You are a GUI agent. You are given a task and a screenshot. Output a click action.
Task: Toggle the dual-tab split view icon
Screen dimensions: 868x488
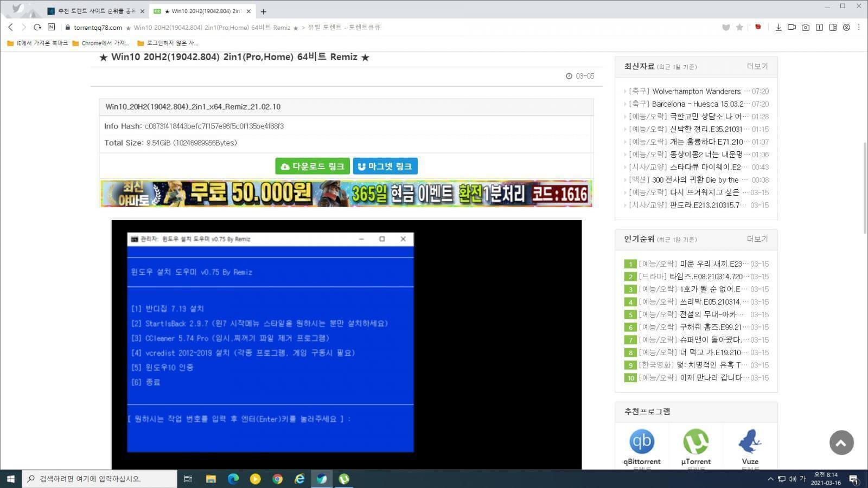point(819,27)
